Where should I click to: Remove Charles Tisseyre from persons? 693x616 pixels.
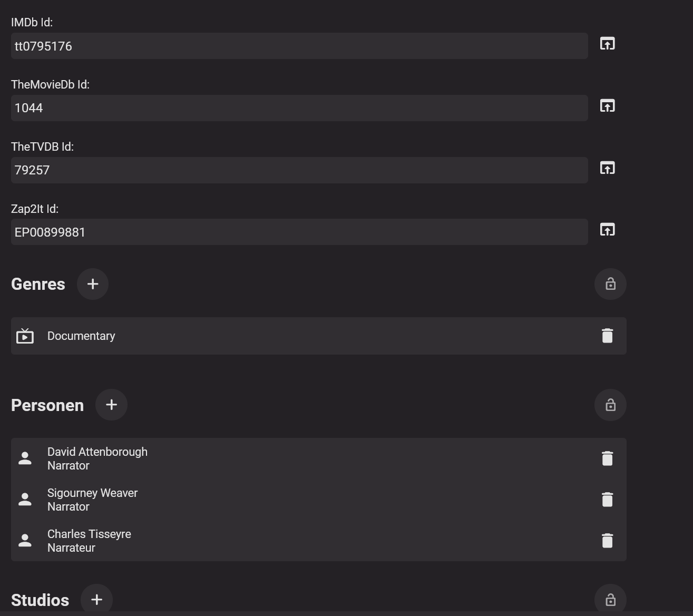[607, 541]
